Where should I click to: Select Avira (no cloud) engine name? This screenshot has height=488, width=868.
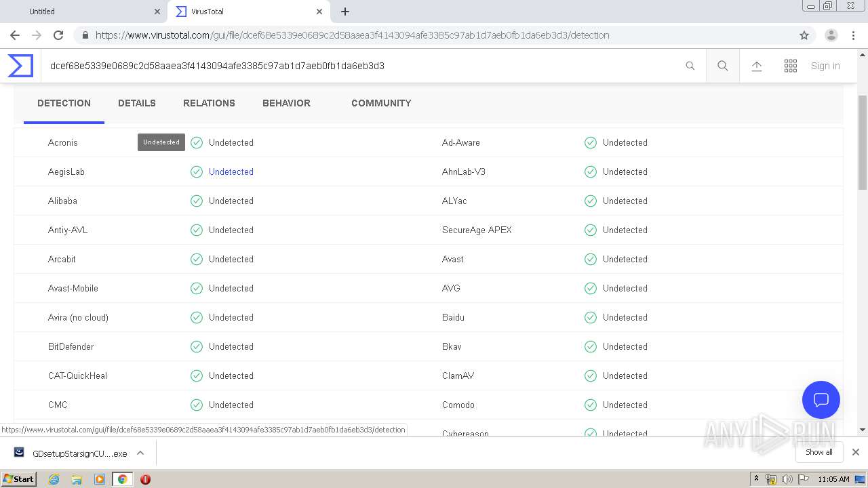[78, 317]
